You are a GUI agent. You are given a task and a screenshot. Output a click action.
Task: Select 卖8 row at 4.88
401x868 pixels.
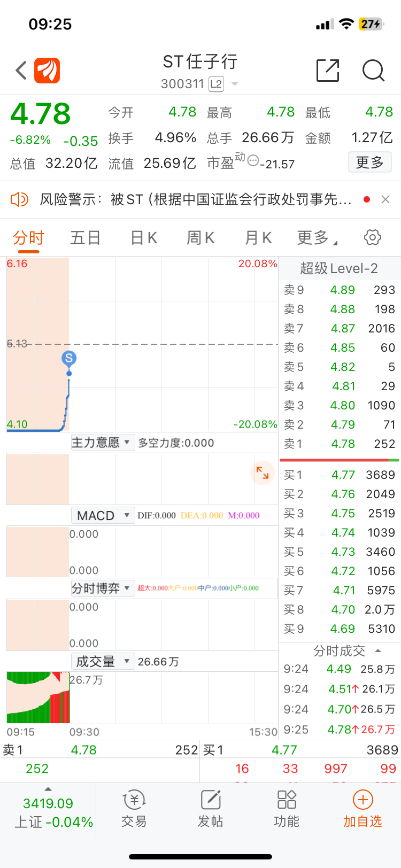(x=340, y=309)
